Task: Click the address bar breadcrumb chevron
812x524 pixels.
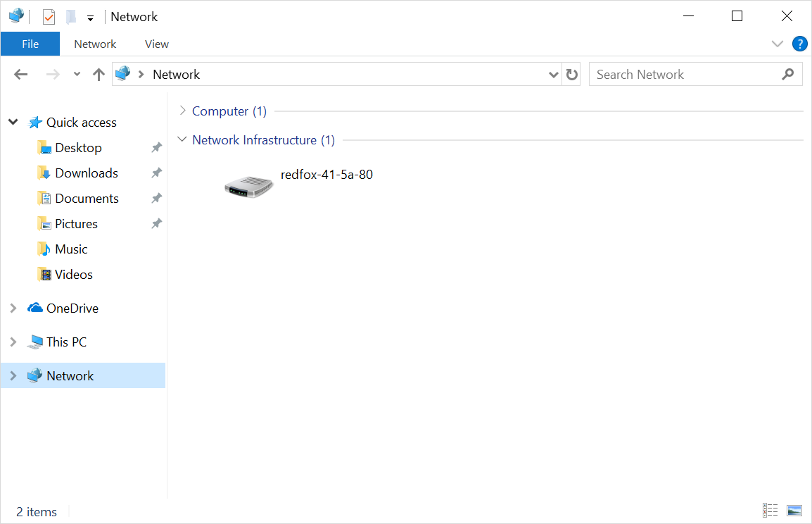Action: [x=141, y=74]
